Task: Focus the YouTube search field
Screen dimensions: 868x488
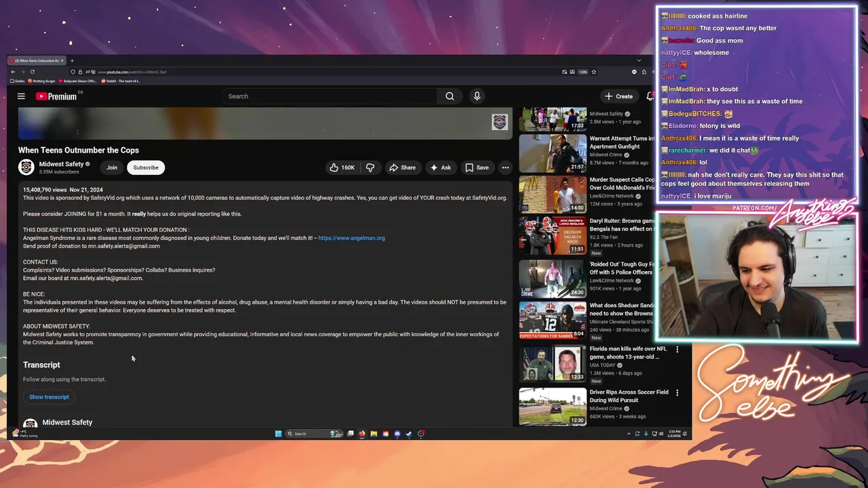Action: (x=330, y=96)
